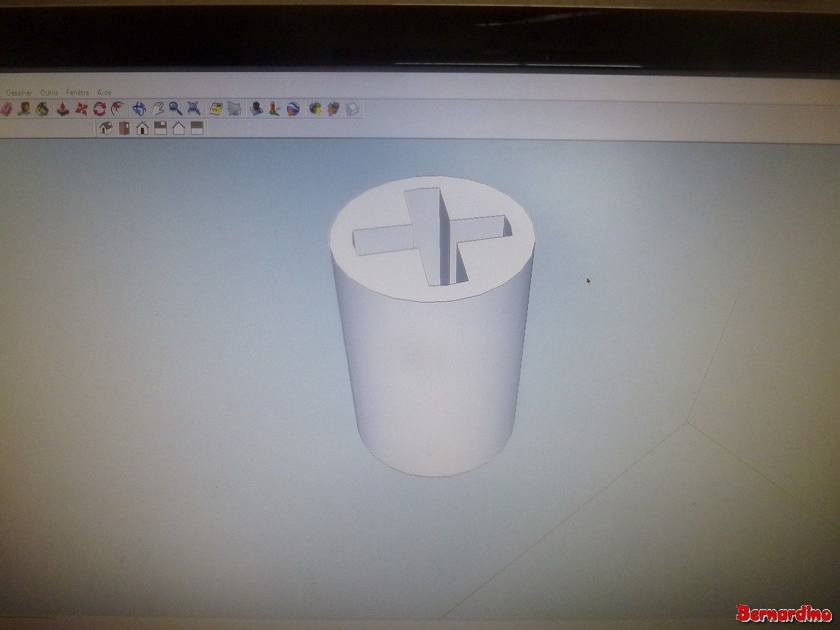Switch to Back view house icon
The height and width of the screenshot is (630, 840).
click(x=179, y=128)
